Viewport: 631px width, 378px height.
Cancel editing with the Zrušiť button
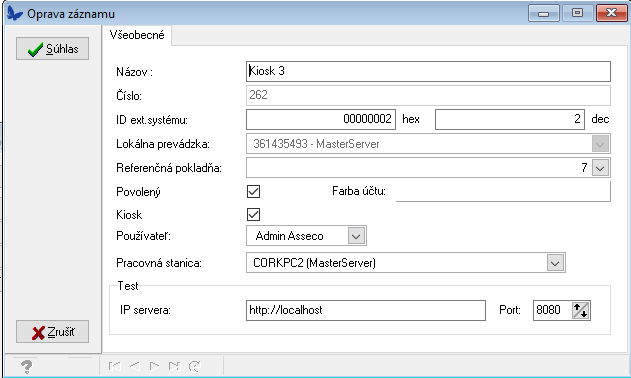(52, 332)
